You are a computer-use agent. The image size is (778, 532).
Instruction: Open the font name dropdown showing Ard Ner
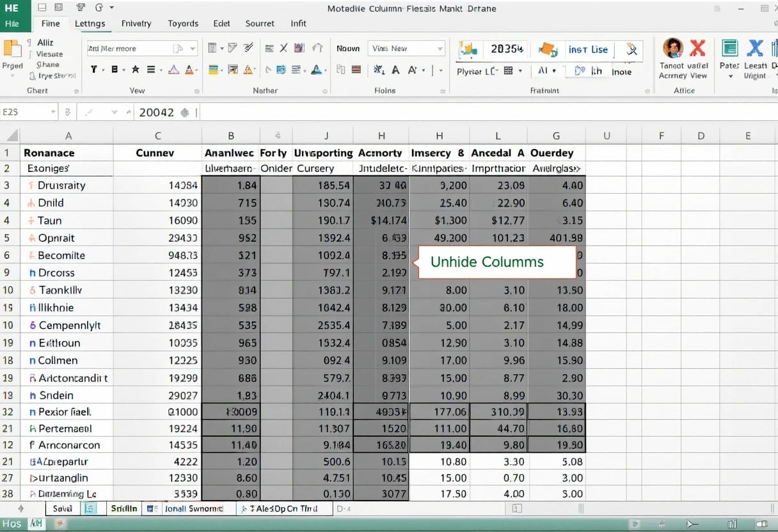pyautogui.click(x=141, y=48)
